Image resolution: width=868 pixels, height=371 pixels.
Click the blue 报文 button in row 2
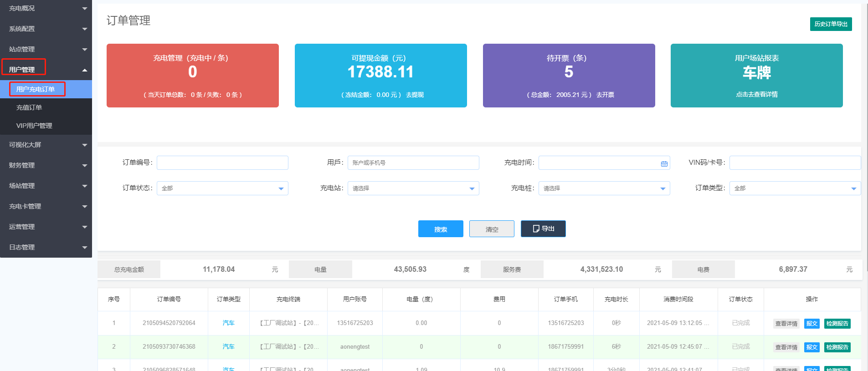[x=812, y=347]
